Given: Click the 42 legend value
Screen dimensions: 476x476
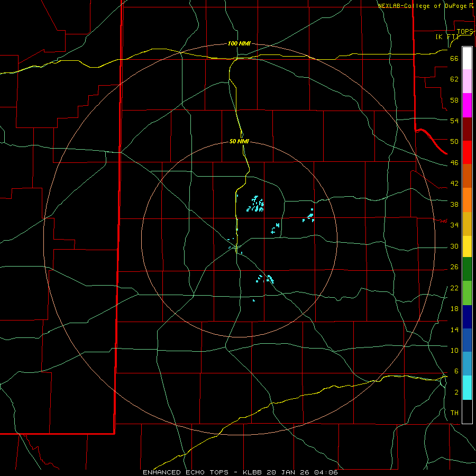Looking at the screenshot, I should coord(454,183).
